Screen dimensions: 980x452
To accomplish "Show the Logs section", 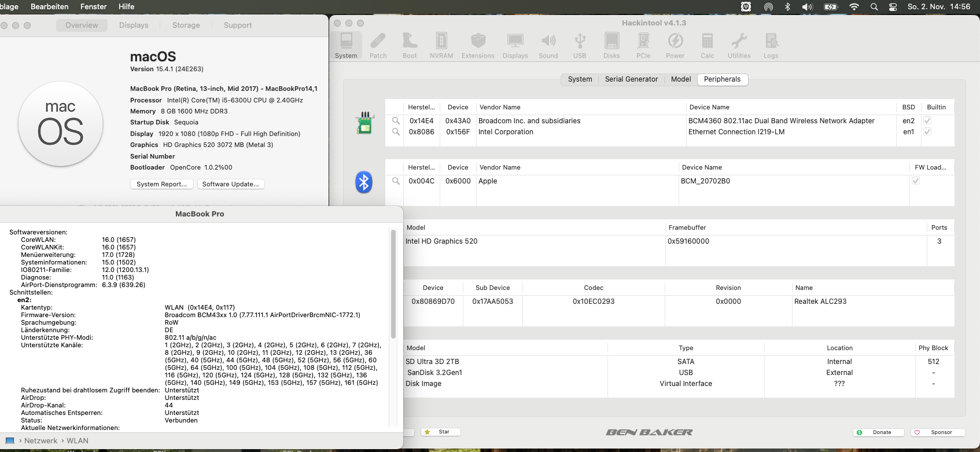I will [771, 45].
